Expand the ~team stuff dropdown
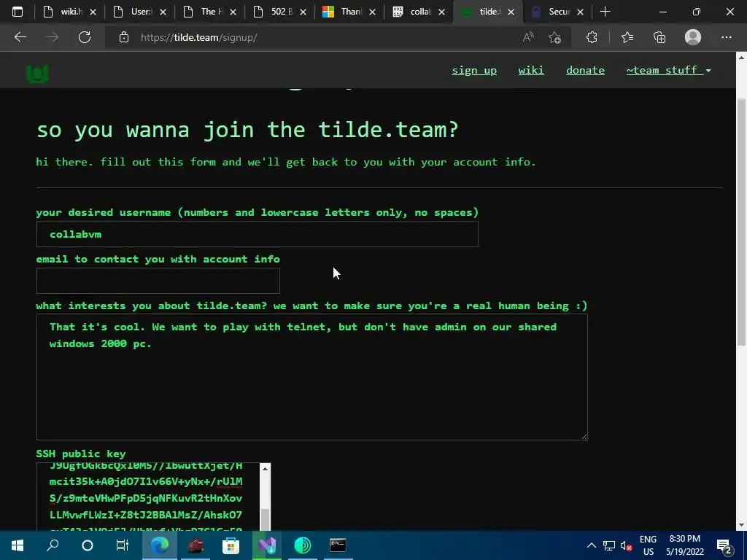The width and height of the screenshot is (747, 560). pos(668,71)
